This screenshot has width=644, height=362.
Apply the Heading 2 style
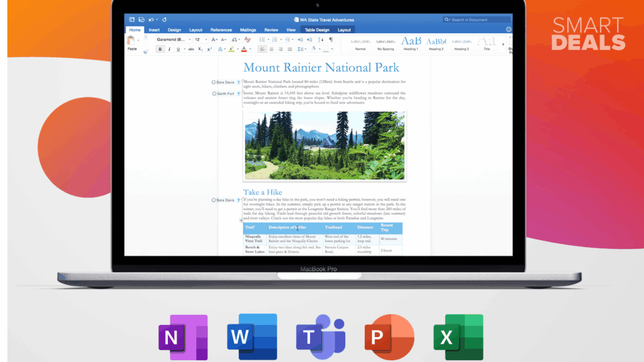[x=436, y=43]
